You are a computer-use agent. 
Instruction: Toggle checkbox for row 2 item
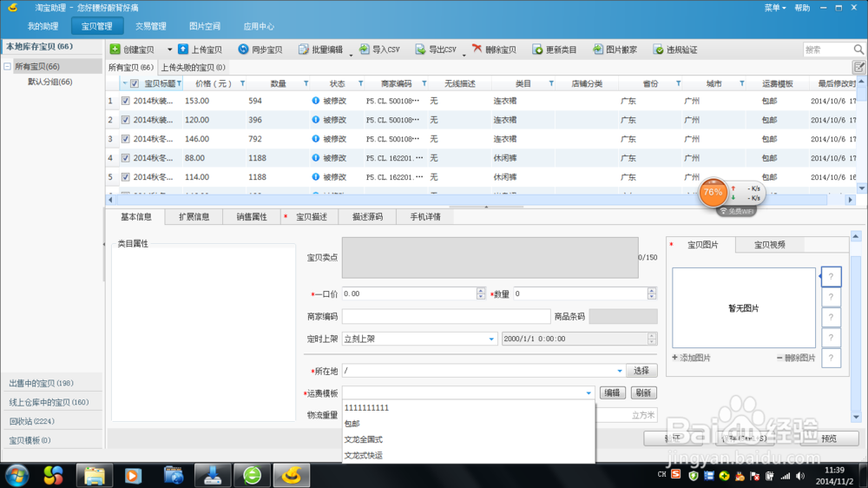126,120
